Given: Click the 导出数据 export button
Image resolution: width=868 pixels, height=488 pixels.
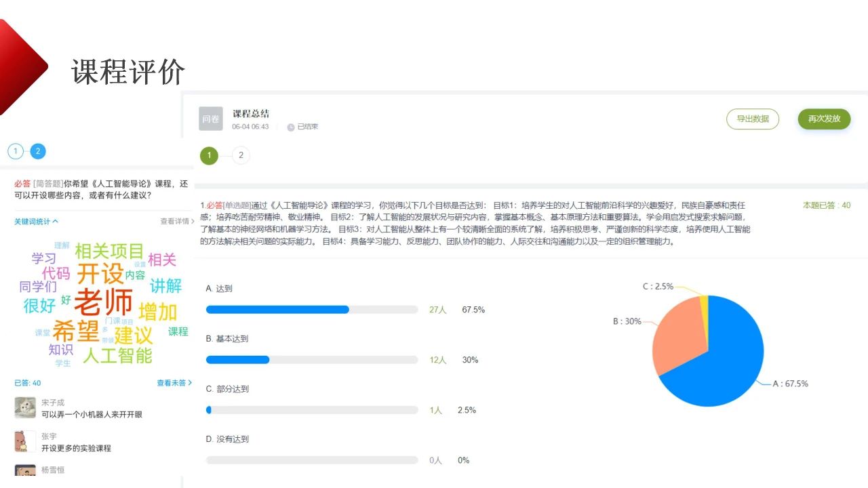Looking at the screenshot, I should 753,119.
